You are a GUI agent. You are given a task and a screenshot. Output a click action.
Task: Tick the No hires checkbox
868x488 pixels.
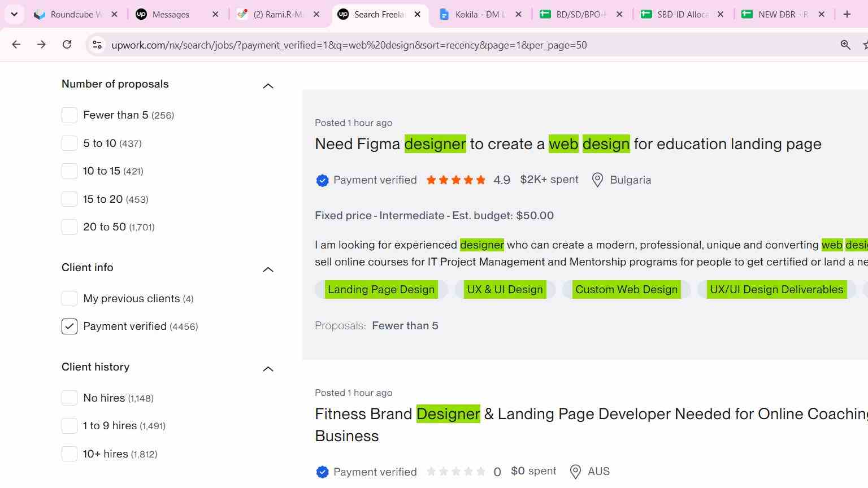(70, 398)
